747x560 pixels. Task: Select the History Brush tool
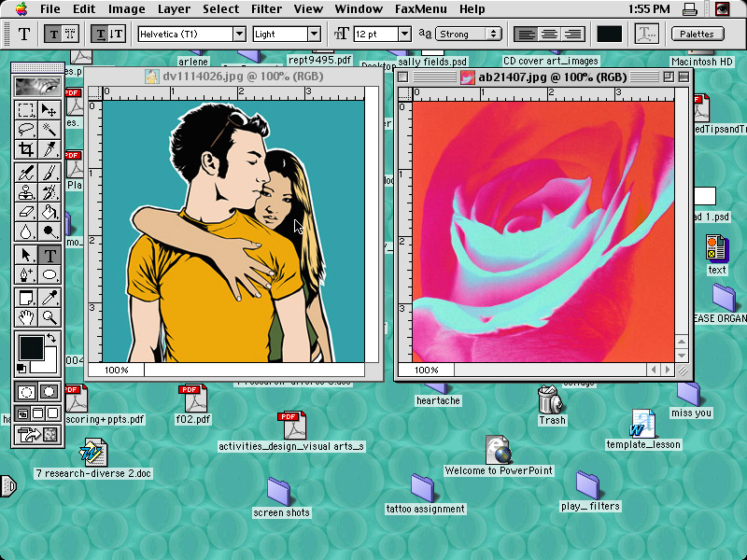point(49,192)
